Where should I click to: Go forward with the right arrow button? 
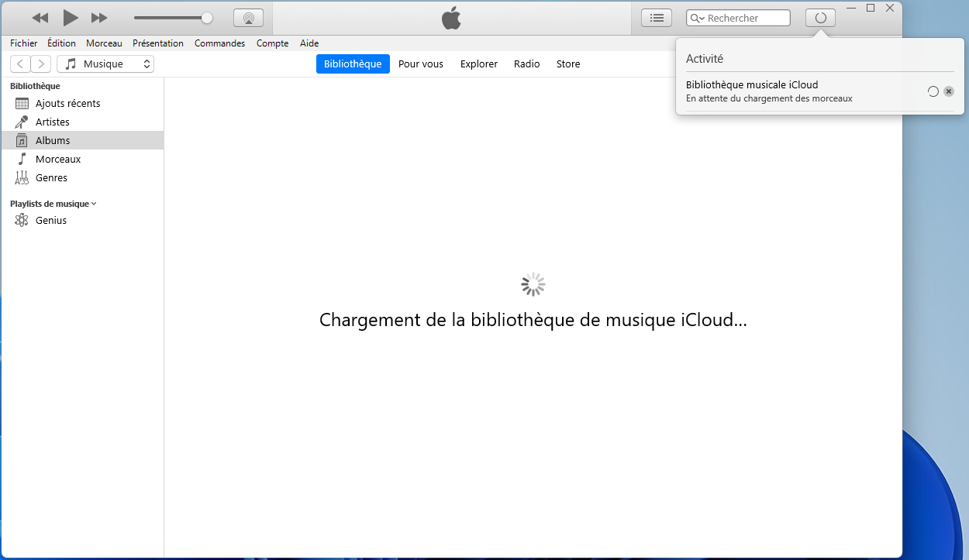coord(41,64)
